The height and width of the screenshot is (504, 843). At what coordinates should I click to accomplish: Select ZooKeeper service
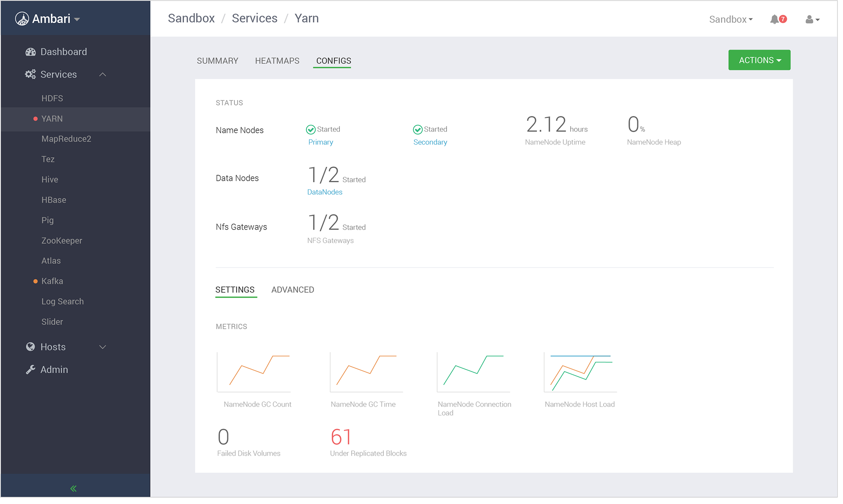pyautogui.click(x=62, y=241)
